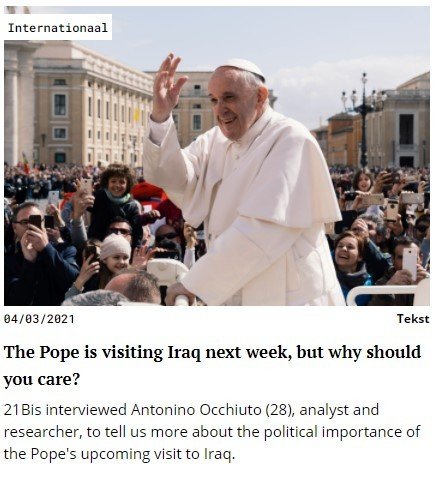Viewport: 440px width, 480px height.
Task: Click the '21Bis interviewed' excerpt opening text
Action: tap(65, 410)
